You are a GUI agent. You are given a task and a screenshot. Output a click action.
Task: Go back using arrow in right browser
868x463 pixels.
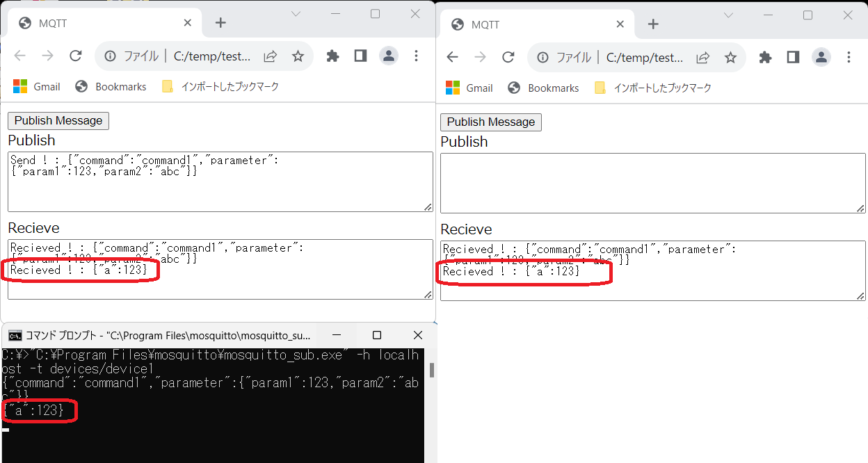[452, 58]
